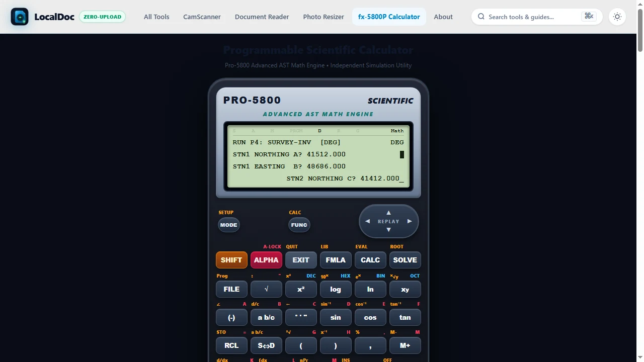The image size is (644, 362).
Task: Click the MODE calculator key
Action: (x=228, y=225)
